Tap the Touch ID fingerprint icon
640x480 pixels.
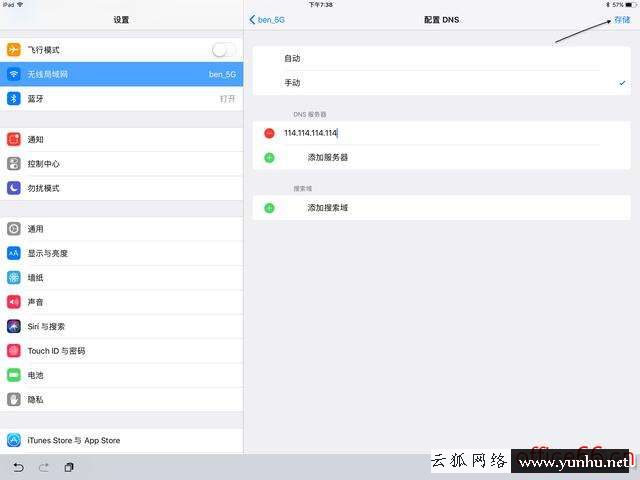[x=13, y=351]
